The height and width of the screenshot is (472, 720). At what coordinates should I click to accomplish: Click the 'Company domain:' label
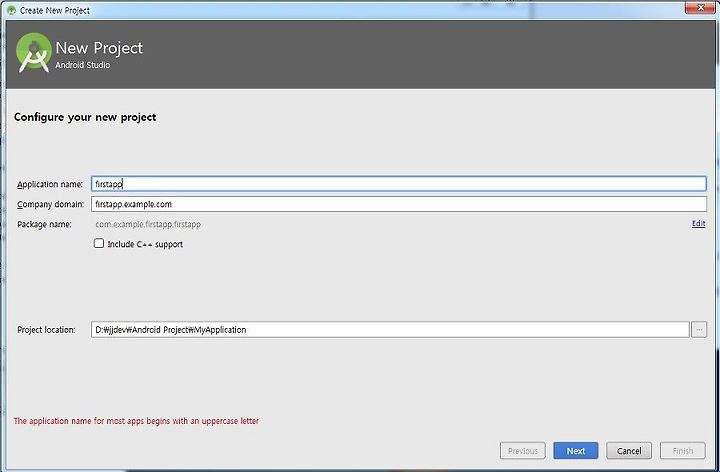51,204
